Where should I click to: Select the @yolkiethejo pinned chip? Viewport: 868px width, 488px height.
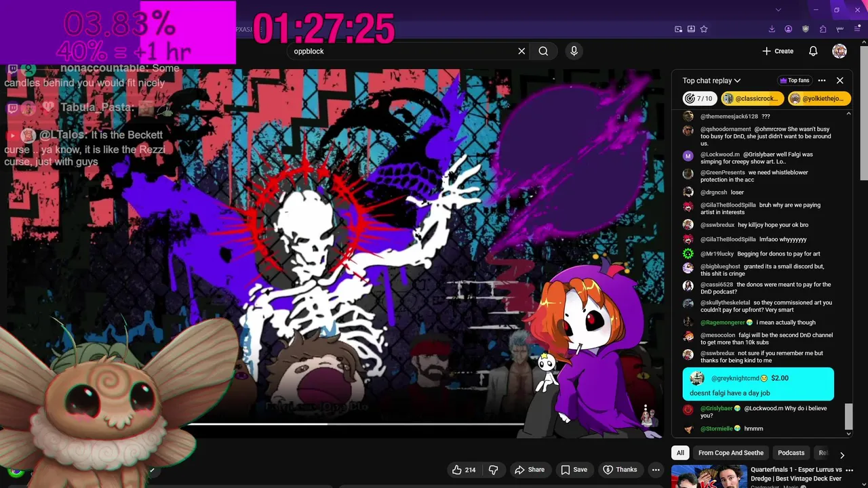(x=818, y=98)
